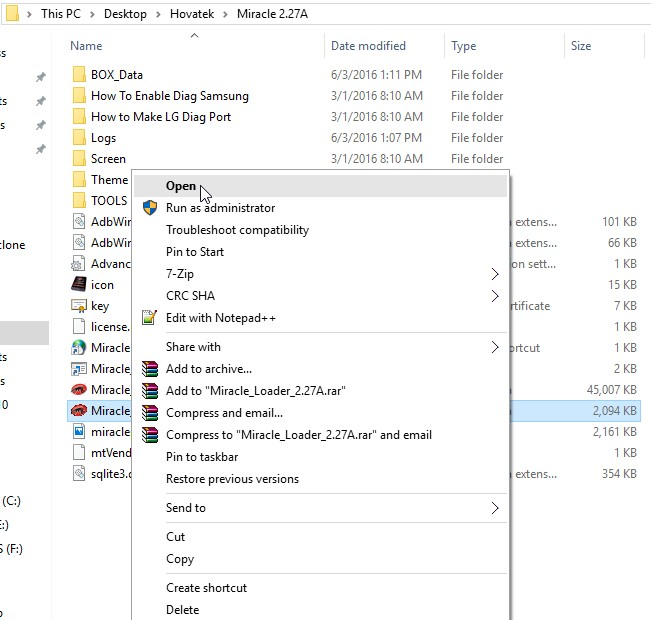
Task: Select the icon file's black box icon
Action: pyautogui.click(x=79, y=284)
